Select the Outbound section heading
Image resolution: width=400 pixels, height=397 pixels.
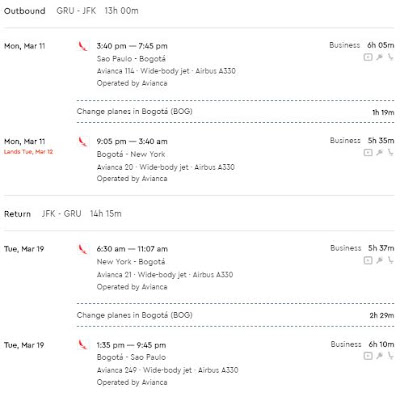click(x=25, y=11)
